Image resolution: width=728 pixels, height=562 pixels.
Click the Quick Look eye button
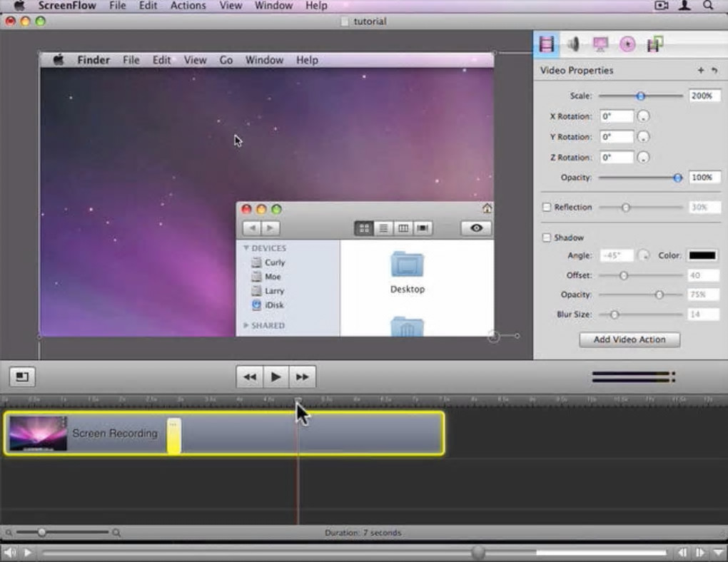(x=476, y=228)
